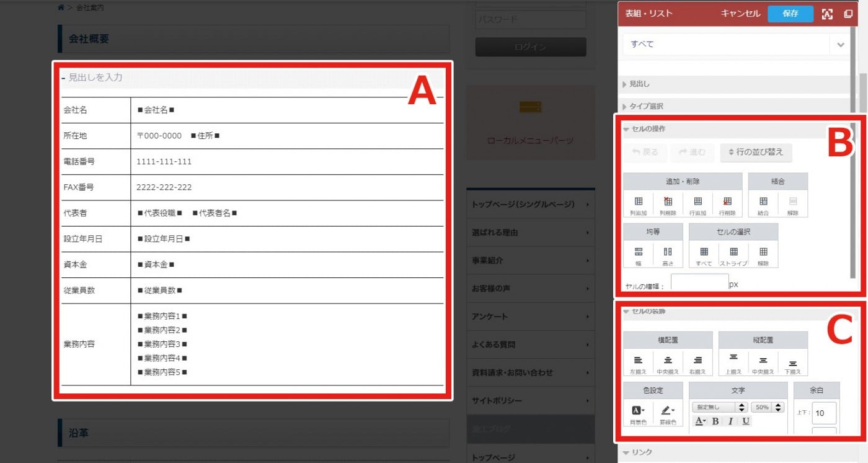The image size is (868, 463).
Task: Click the 列削除 (delete column) icon
Action: (668, 201)
